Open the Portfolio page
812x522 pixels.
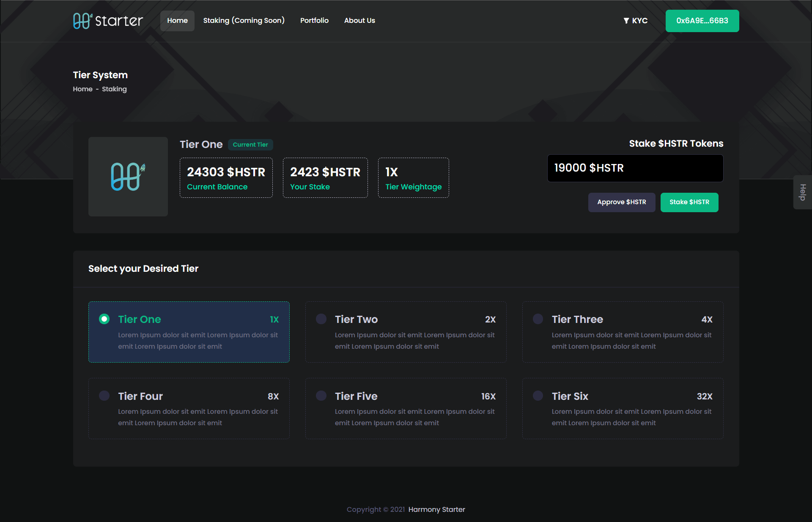314,21
